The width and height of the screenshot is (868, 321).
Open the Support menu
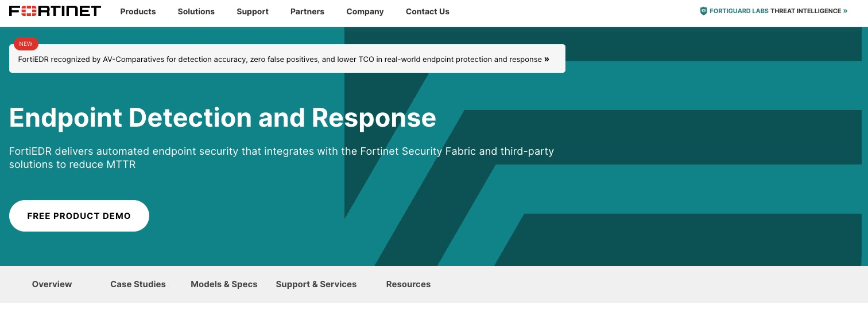253,11
